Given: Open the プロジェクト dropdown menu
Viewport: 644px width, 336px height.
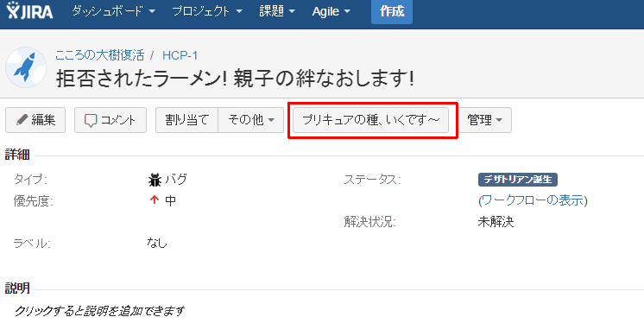Looking at the screenshot, I should coord(207,11).
